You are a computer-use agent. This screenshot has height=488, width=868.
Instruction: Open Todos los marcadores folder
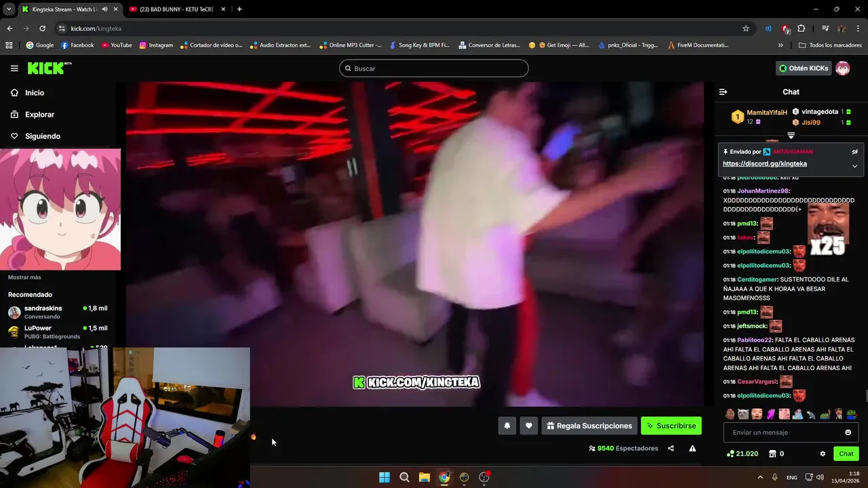[830, 45]
